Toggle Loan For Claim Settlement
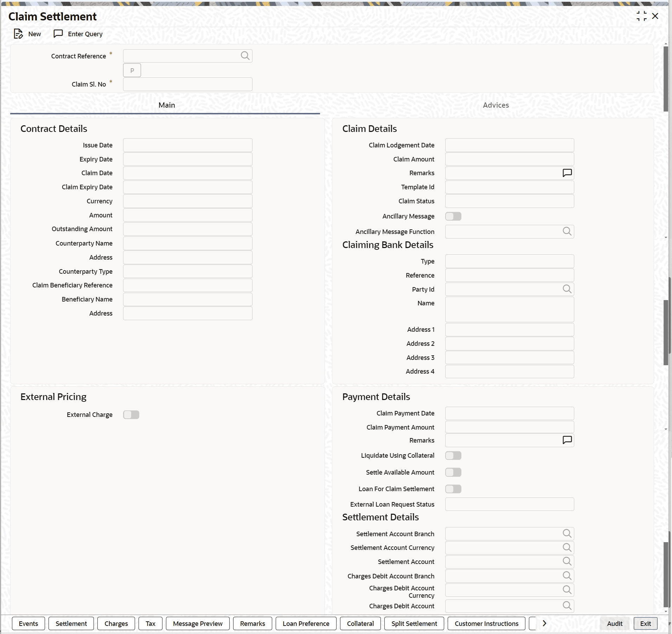Viewport: 672px width, 634px height. 453,489
